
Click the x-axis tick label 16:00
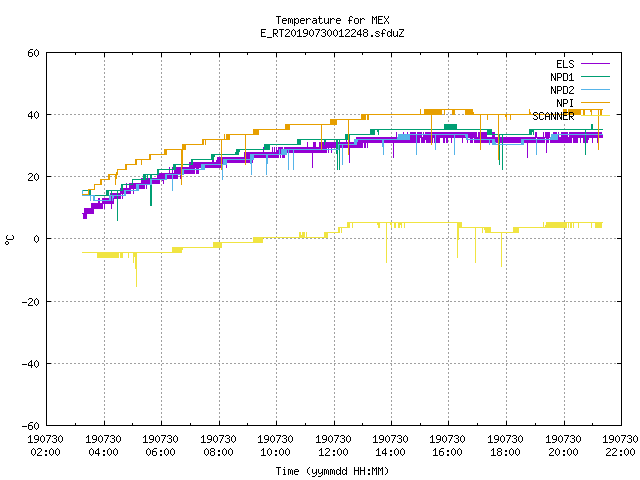pyautogui.click(x=448, y=452)
